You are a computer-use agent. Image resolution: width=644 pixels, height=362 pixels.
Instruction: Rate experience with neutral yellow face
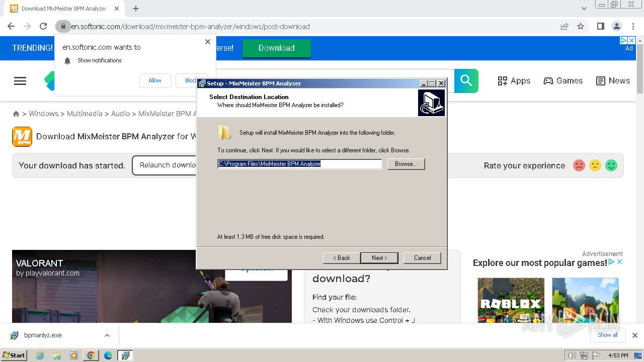[595, 165]
